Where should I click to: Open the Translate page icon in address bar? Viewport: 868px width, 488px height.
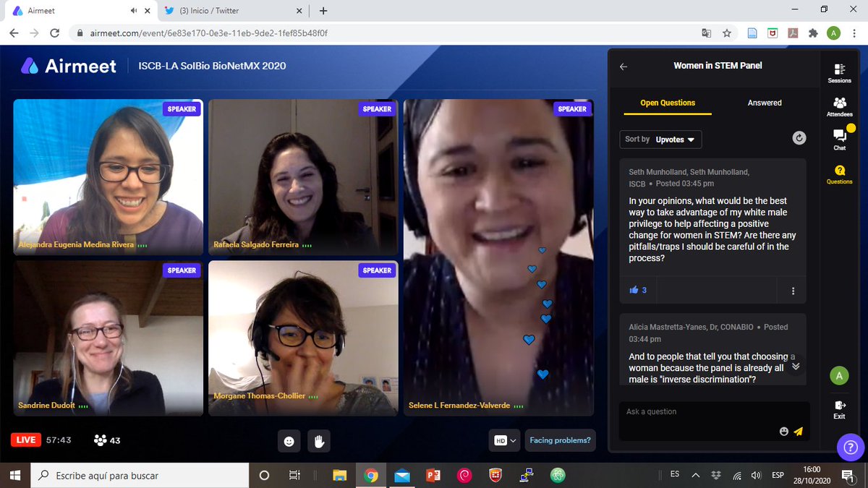point(707,33)
